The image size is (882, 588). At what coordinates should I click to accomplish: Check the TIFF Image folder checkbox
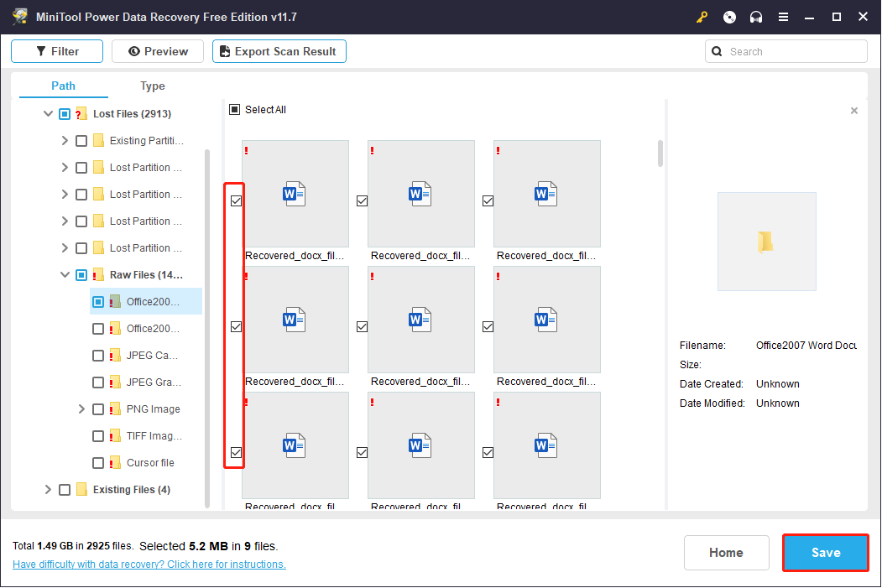tap(98, 436)
